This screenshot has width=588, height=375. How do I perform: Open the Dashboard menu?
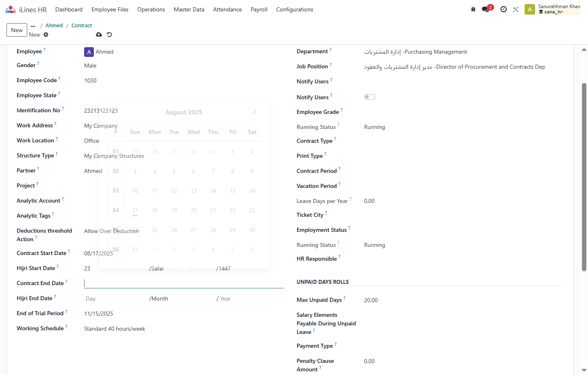click(x=69, y=9)
